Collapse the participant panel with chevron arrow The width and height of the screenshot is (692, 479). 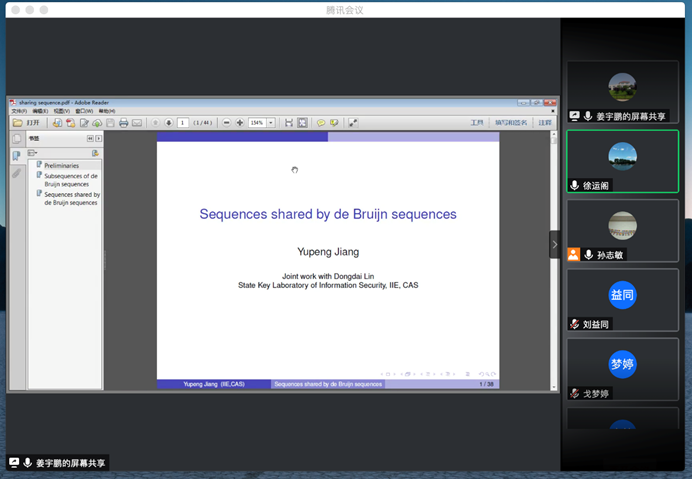pyautogui.click(x=555, y=245)
